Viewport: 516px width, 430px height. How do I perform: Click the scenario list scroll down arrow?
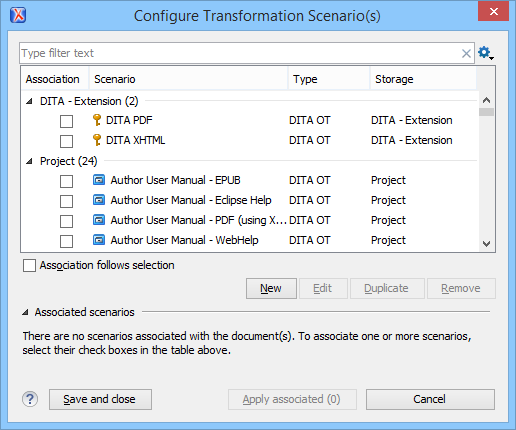pos(486,244)
